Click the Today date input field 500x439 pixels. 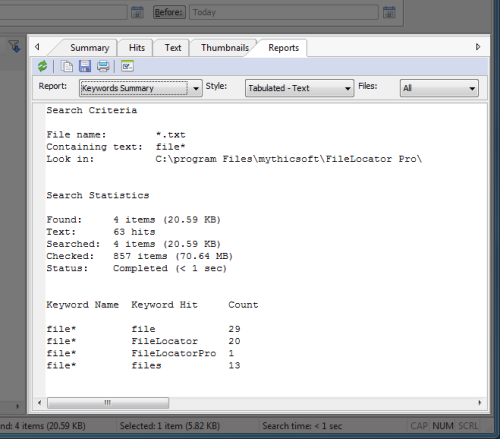(284, 12)
